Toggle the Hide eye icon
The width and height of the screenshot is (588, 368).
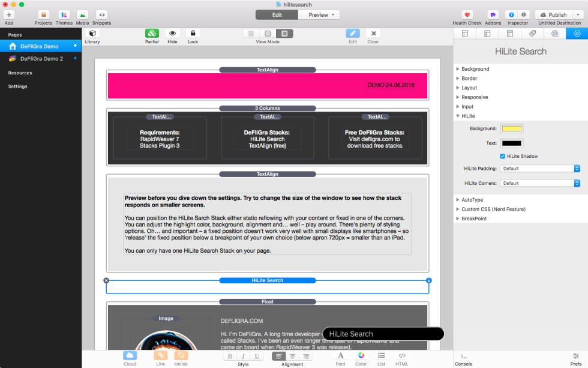173,34
